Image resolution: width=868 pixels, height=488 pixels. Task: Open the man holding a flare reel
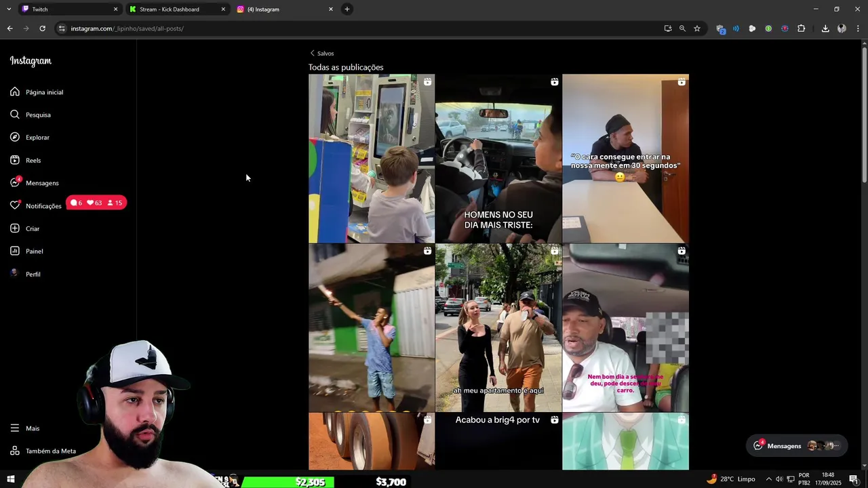click(372, 328)
